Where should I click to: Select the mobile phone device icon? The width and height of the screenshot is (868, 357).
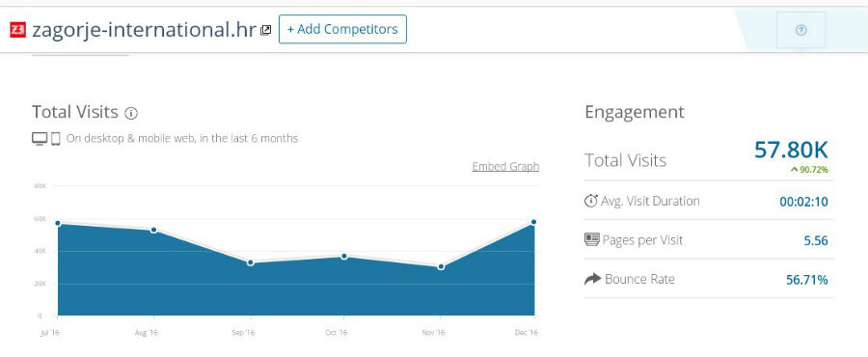[x=55, y=138]
